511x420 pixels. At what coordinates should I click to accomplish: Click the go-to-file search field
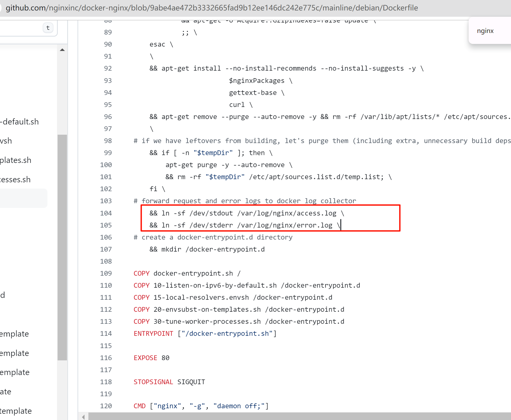tap(21, 28)
